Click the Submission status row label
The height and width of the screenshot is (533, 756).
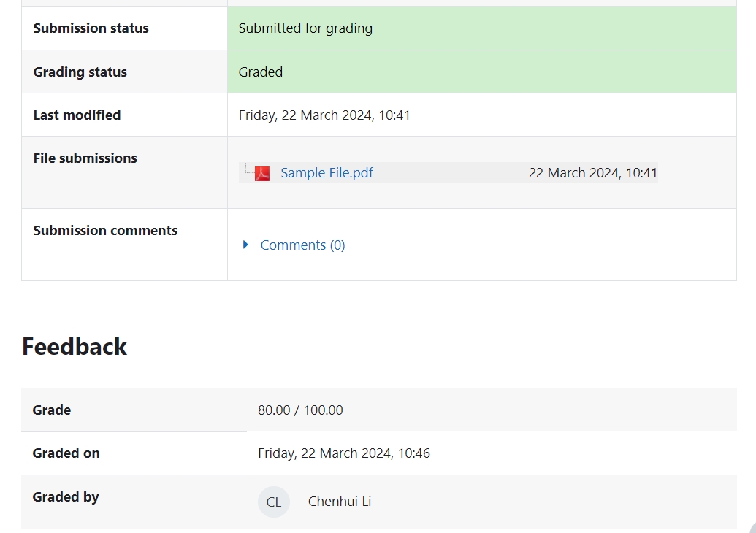point(91,28)
